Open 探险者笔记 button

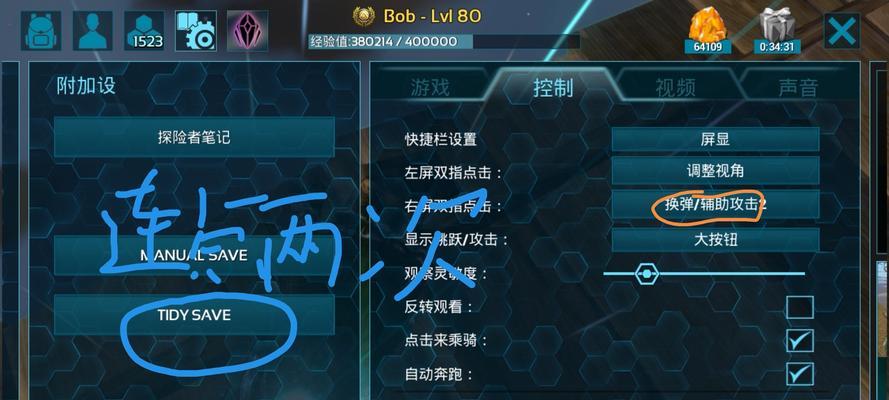coord(194,137)
